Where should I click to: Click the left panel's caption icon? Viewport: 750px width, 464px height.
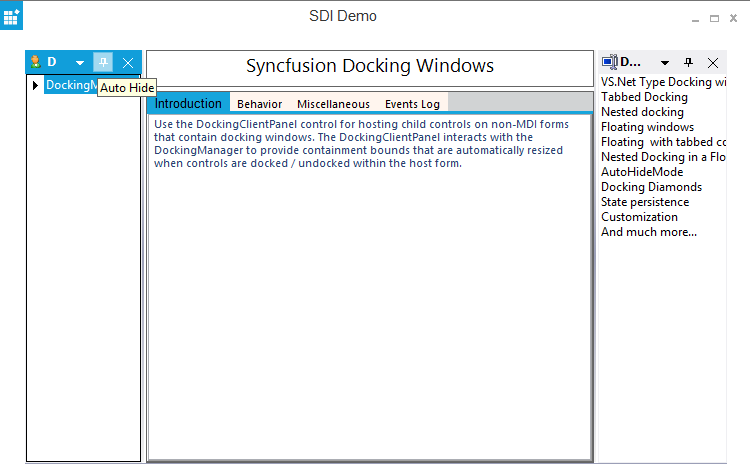[x=36, y=62]
